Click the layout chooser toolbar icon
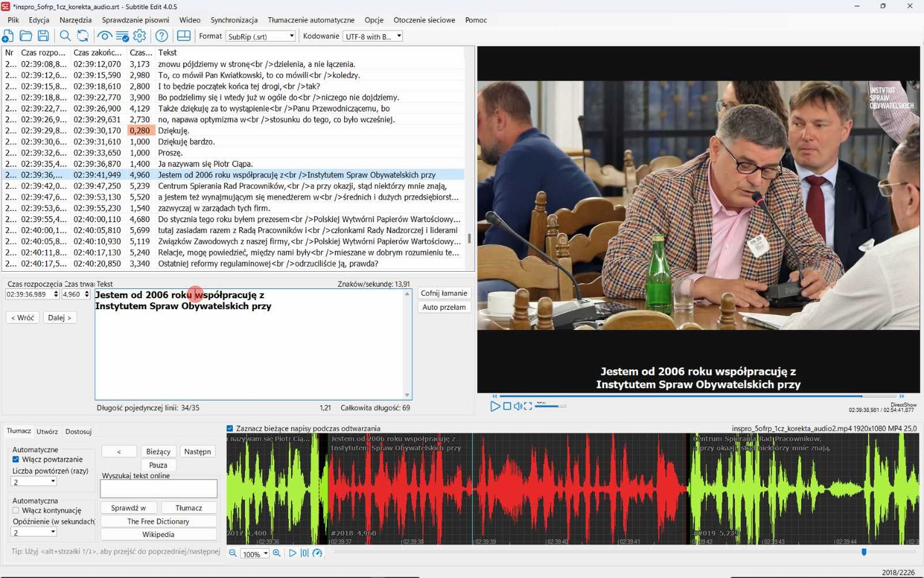The height and width of the screenshot is (578, 924). pos(184,36)
